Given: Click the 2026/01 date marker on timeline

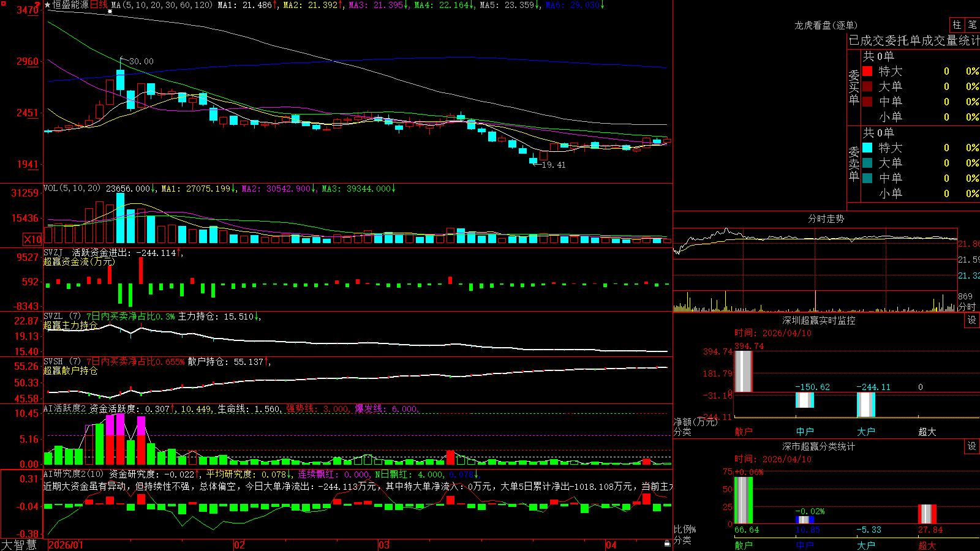Looking at the screenshot, I should click(x=66, y=545).
